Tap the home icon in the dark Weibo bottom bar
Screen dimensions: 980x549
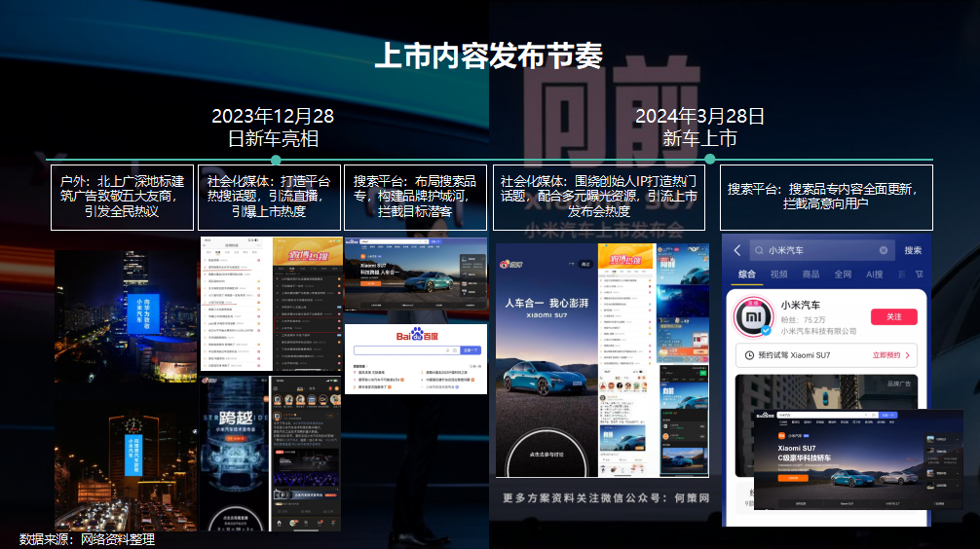(280, 524)
